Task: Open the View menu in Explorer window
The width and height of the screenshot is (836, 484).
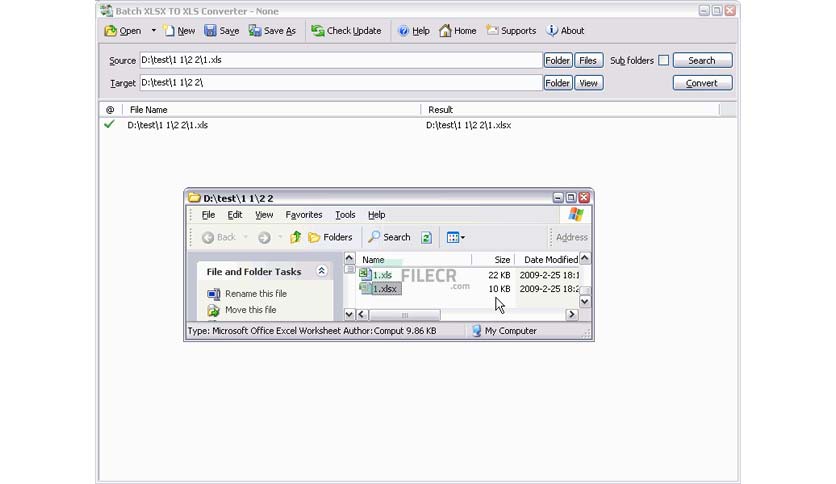Action: click(264, 215)
